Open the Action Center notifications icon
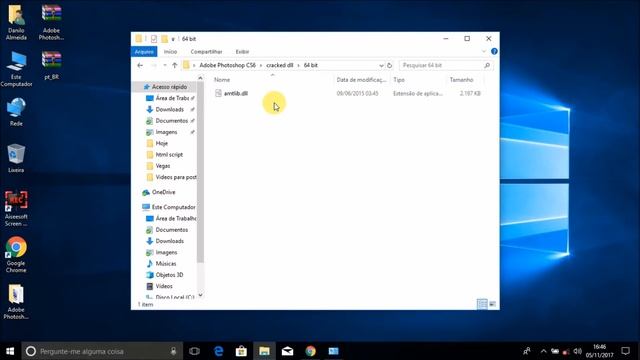Screen dimensions: 640x360 point(625,351)
